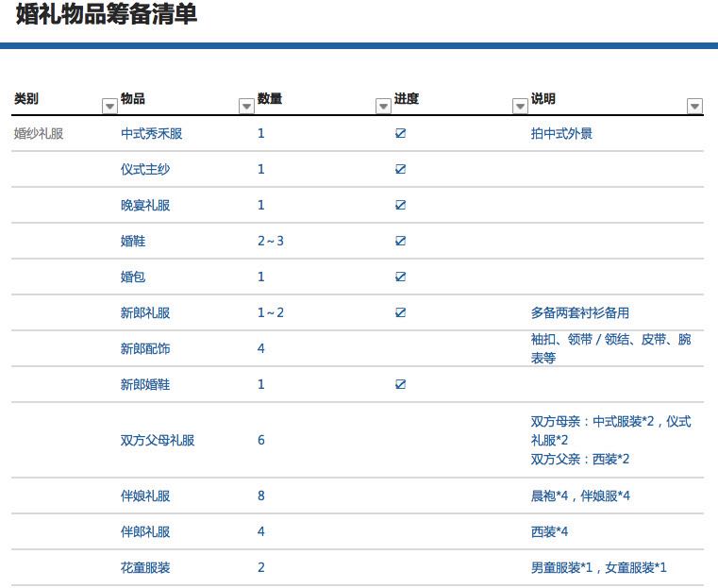Click the note 男童服装*1，女童服装*1
This screenshot has height=588, width=718.
(598, 567)
